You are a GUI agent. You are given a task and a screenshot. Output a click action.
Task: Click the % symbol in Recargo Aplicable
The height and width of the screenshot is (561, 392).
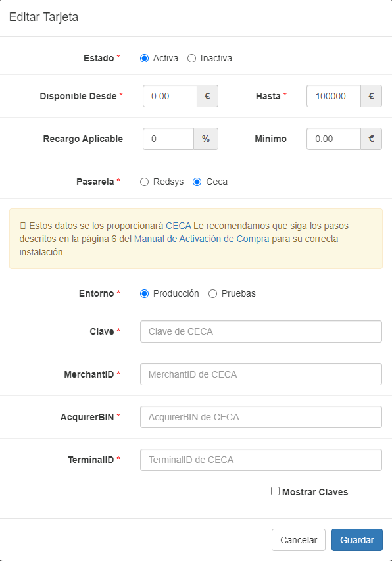pos(208,139)
